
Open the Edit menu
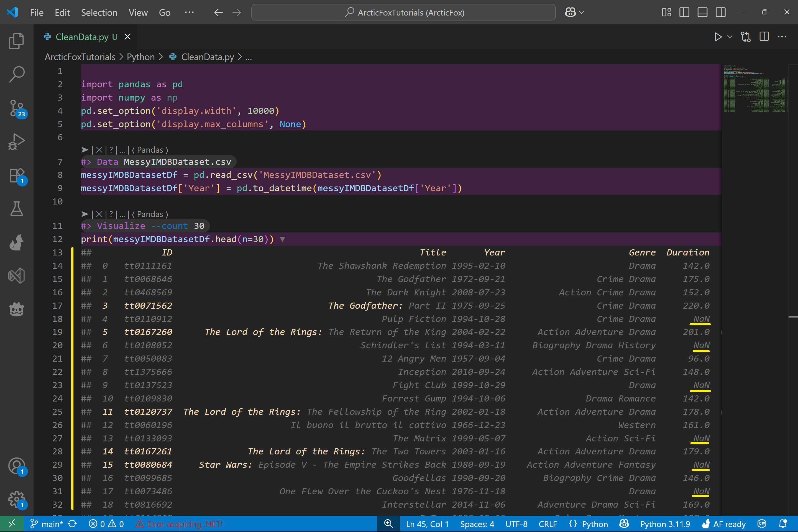tap(62, 12)
